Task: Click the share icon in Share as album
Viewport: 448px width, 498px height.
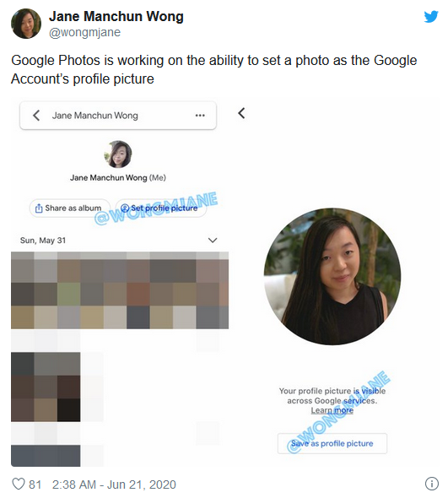Action: tap(39, 208)
